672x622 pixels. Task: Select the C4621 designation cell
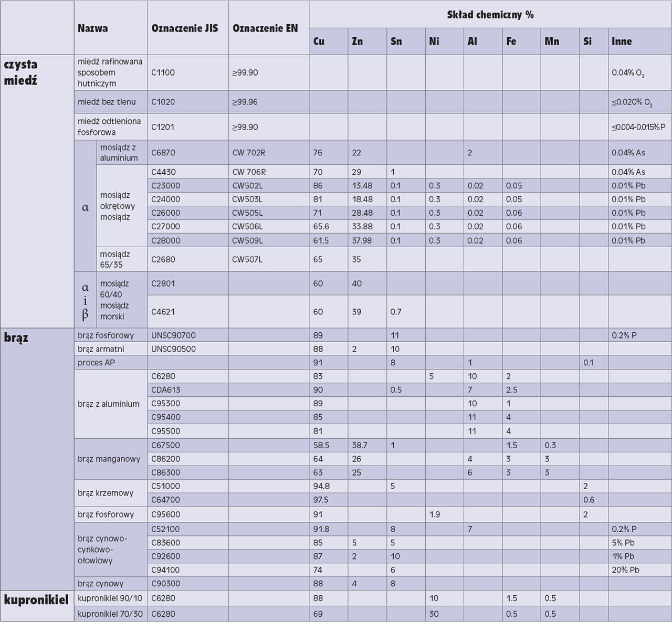pyautogui.click(x=163, y=312)
